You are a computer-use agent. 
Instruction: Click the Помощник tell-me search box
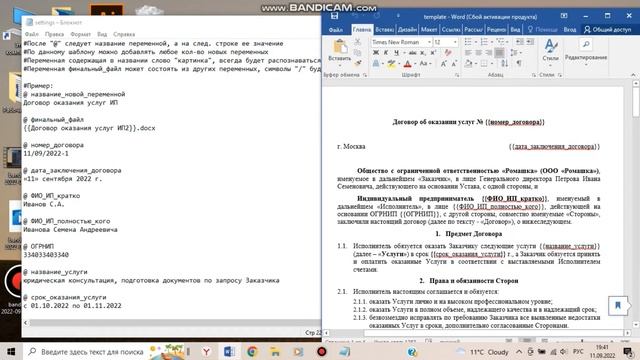pos(542,30)
